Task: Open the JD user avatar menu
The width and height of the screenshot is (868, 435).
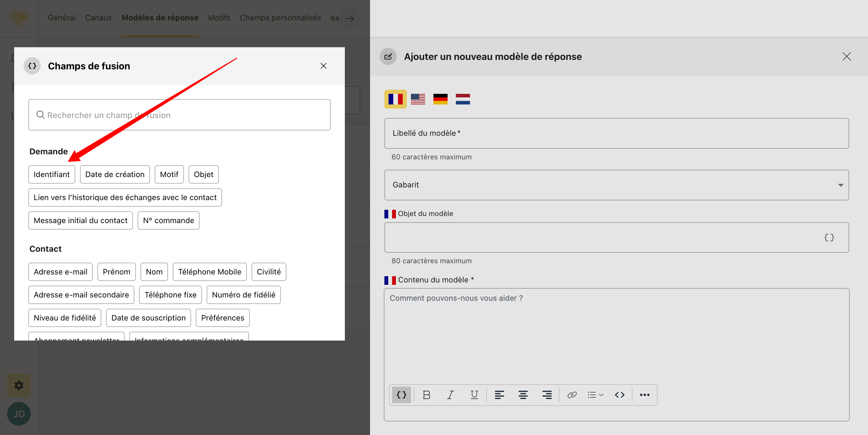Action: pos(19,414)
